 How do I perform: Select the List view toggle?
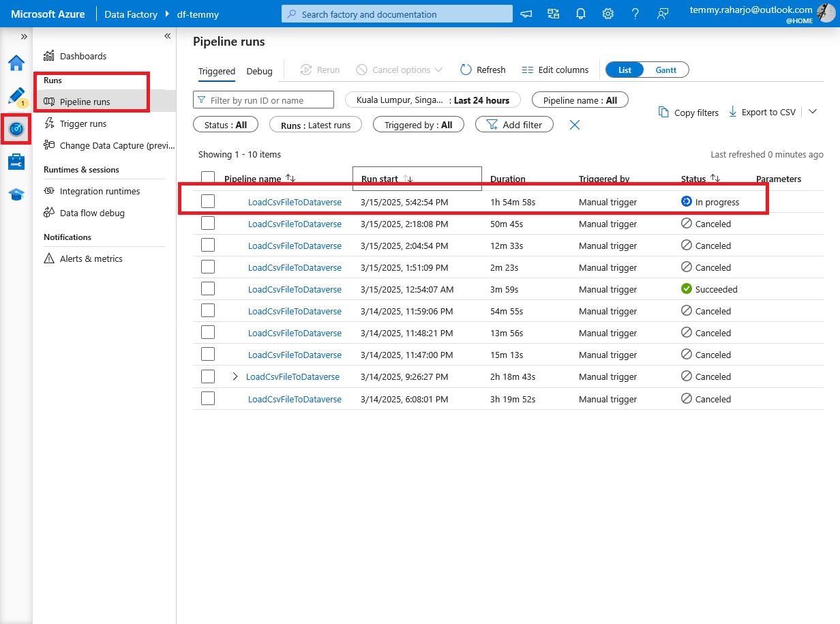(625, 70)
